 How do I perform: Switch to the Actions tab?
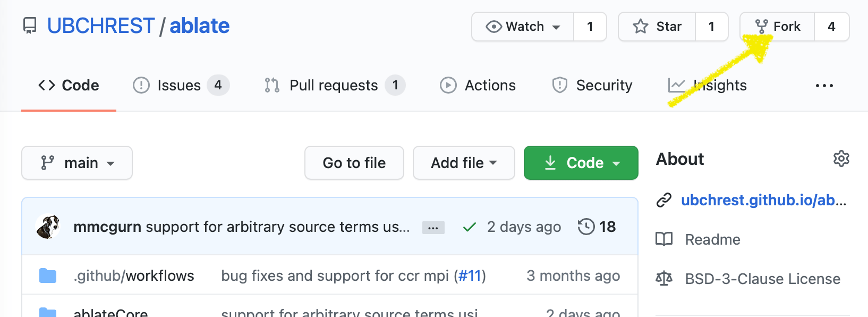[478, 85]
